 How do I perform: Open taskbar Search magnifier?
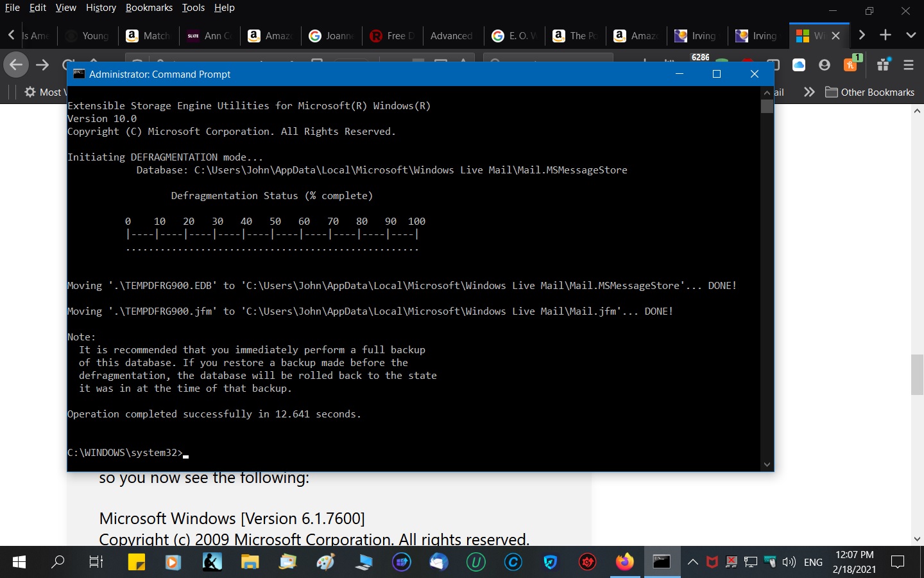pyautogui.click(x=58, y=563)
